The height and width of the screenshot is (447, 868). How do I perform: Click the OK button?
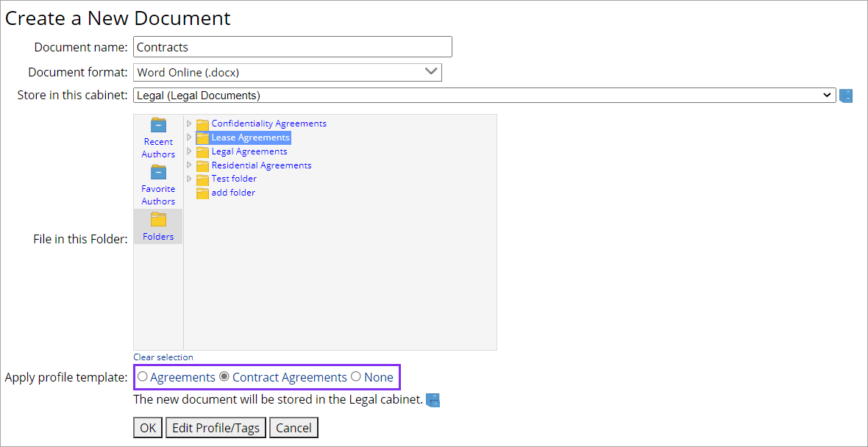pos(147,427)
